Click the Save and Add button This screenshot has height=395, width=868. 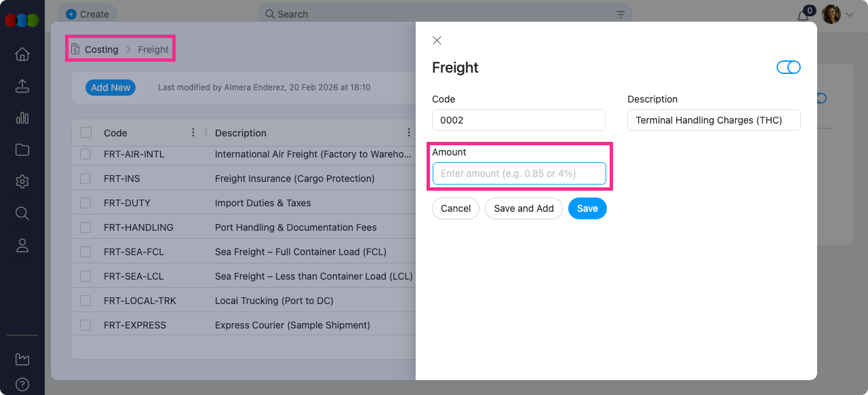point(524,208)
